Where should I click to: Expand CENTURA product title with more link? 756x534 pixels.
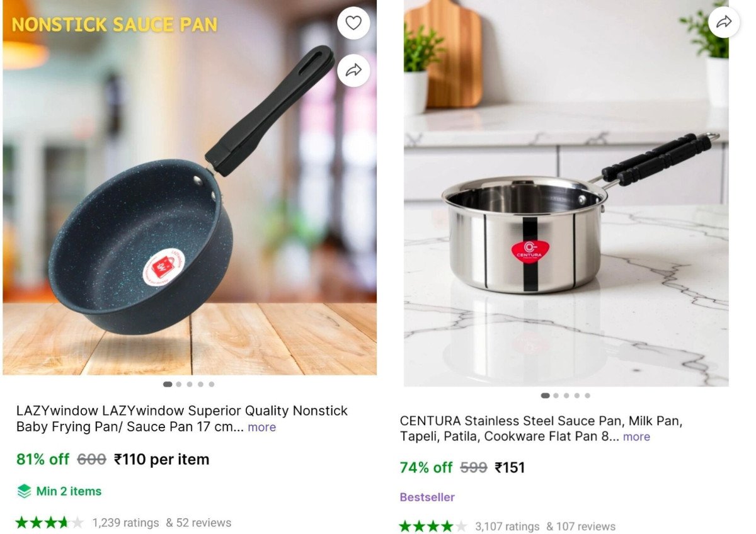636,436
